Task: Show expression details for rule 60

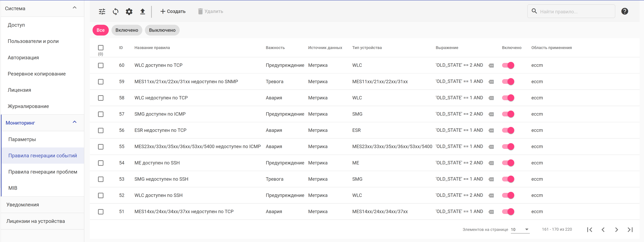Action: [x=491, y=66]
